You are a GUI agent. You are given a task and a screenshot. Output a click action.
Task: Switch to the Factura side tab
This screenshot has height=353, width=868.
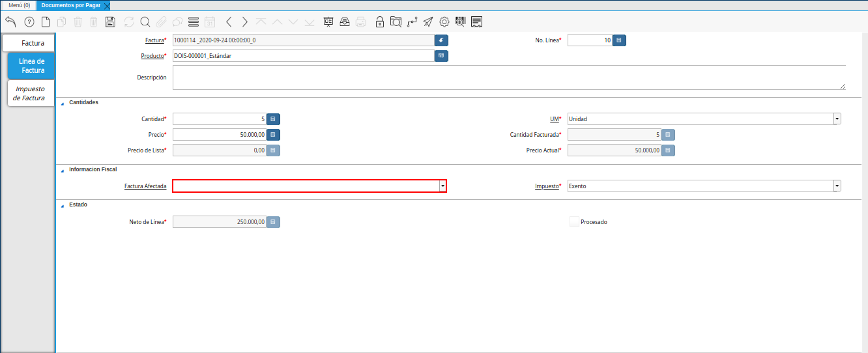point(29,44)
